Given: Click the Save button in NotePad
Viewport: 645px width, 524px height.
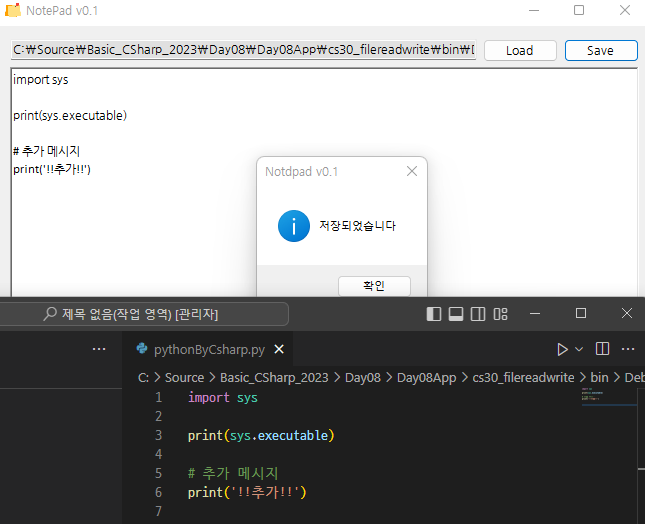Looking at the screenshot, I should click(x=601, y=51).
